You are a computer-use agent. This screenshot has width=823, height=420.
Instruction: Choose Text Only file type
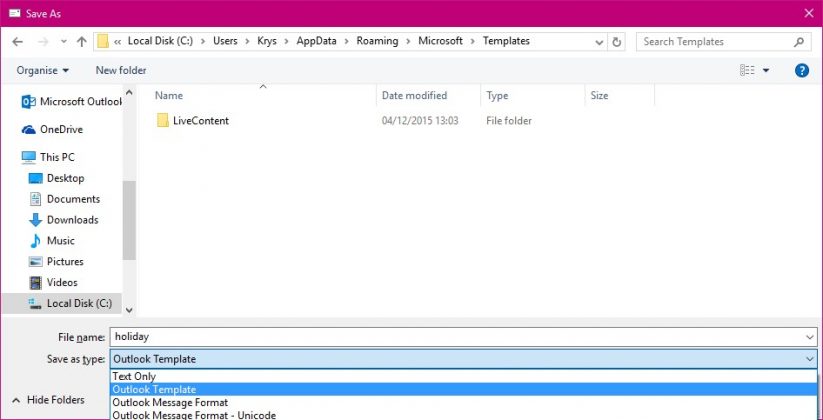click(x=463, y=376)
